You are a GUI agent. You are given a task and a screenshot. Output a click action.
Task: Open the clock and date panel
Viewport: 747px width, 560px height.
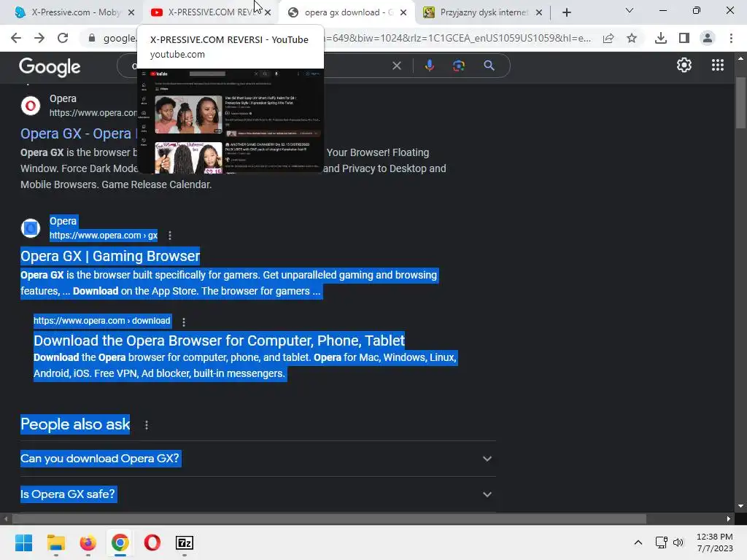pos(714,542)
